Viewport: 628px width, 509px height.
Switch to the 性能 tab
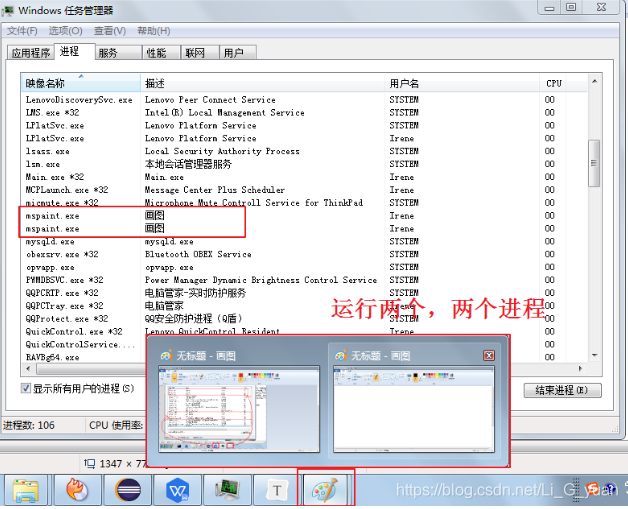point(161,52)
